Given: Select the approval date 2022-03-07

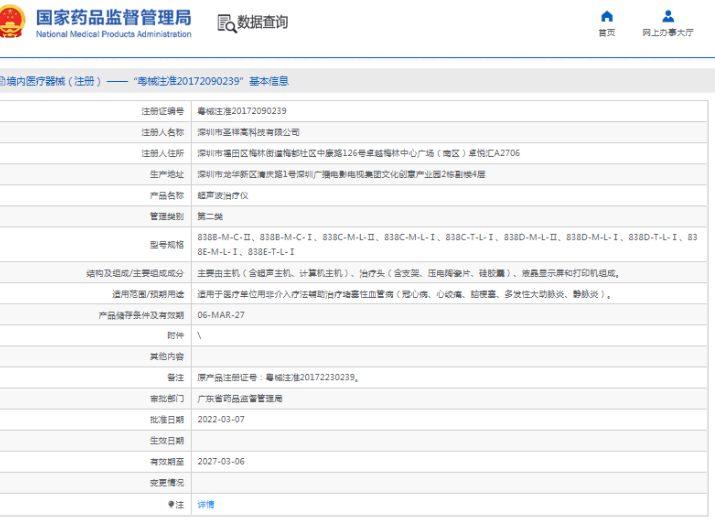Looking at the screenshot, I should click(x=221, y=419).
